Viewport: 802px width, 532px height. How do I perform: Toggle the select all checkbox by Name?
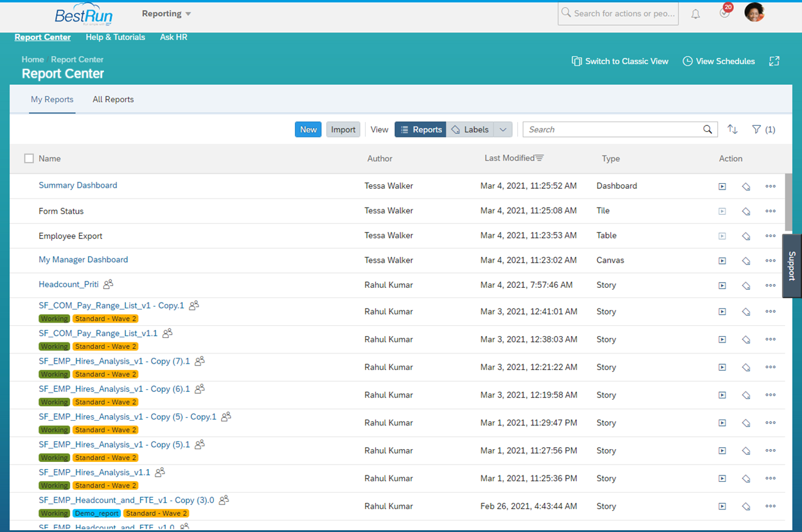point(29,158)
